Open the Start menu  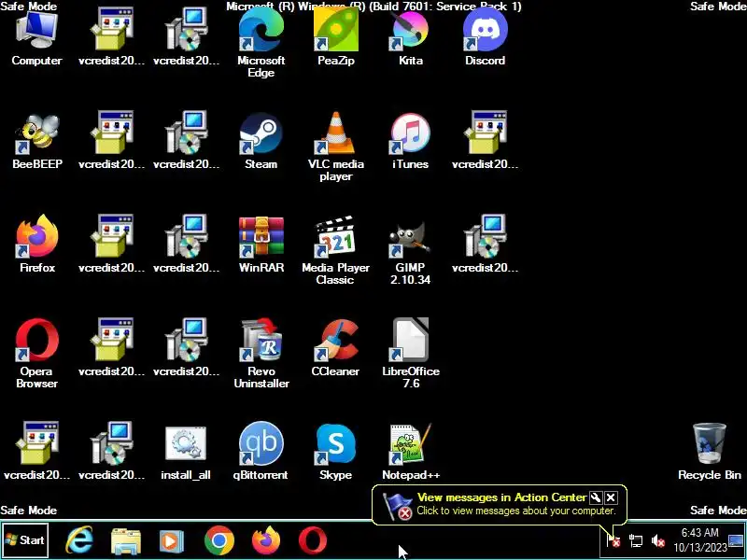pyautogui.click(x=25, y=540)
